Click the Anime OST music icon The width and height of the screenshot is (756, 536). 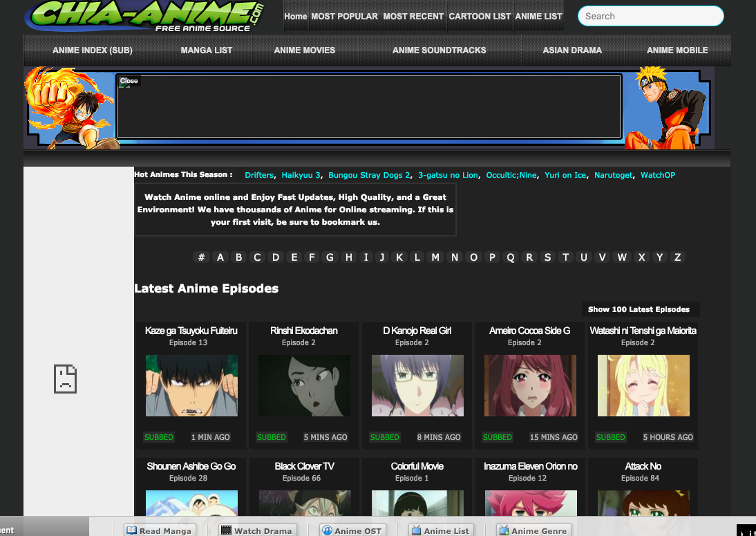point(327,530)
